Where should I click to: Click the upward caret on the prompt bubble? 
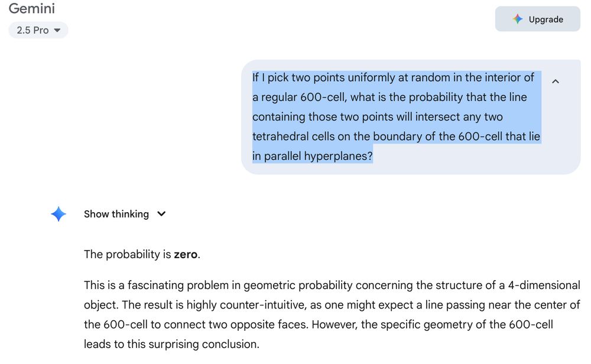[555, 81]
